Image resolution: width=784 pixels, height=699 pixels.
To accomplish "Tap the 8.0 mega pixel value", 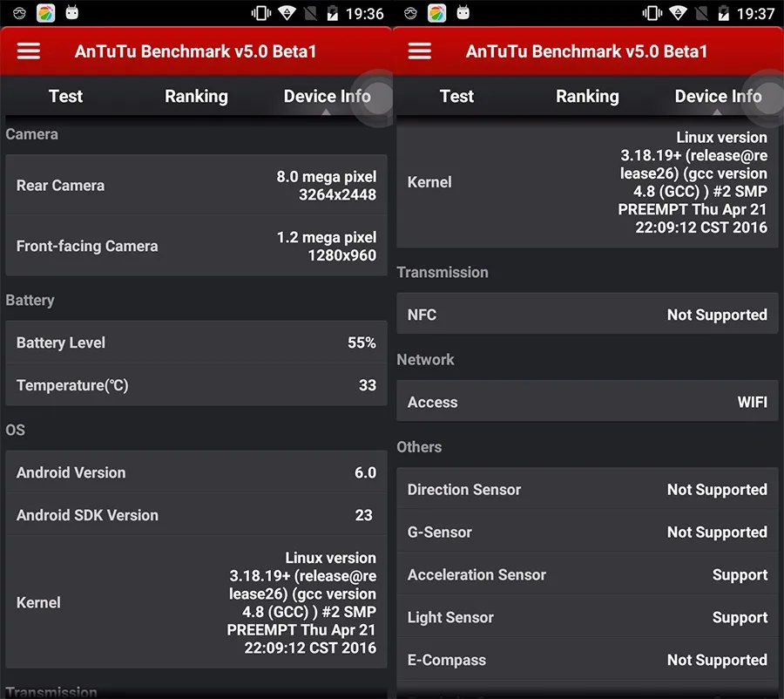I will pos(327,177).
